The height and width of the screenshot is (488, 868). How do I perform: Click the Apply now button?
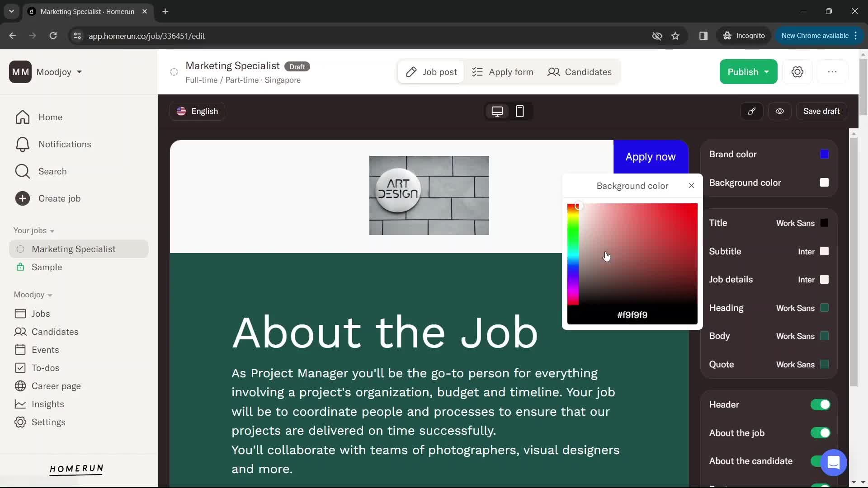pos(651,157)
